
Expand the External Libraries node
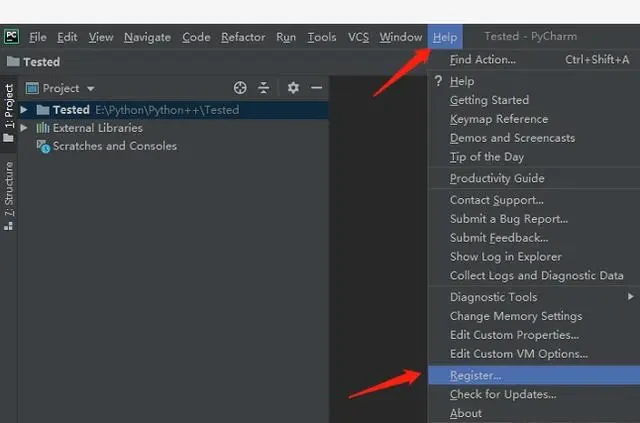tap(24, 128)
